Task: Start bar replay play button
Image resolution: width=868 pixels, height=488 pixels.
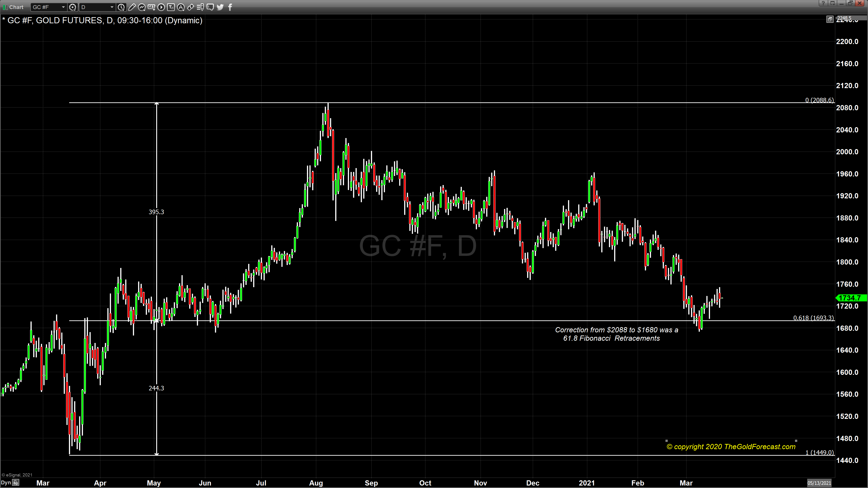Action: point(161,7)
